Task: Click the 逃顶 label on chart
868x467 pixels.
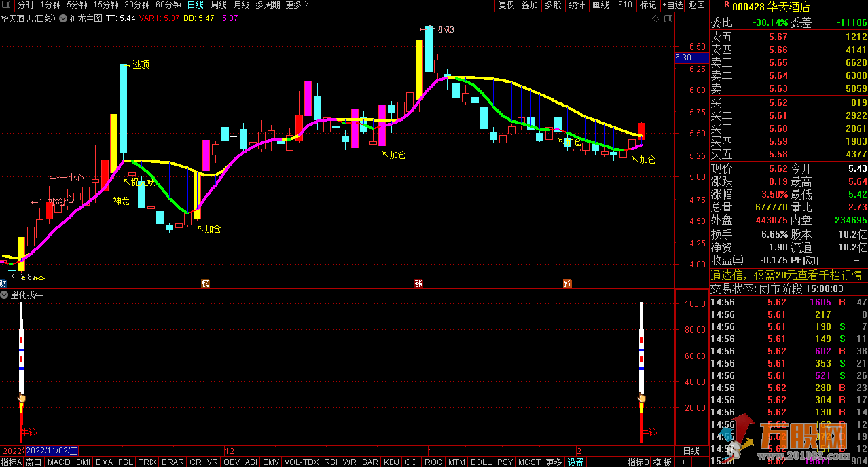Action: (x=141, y=65)
